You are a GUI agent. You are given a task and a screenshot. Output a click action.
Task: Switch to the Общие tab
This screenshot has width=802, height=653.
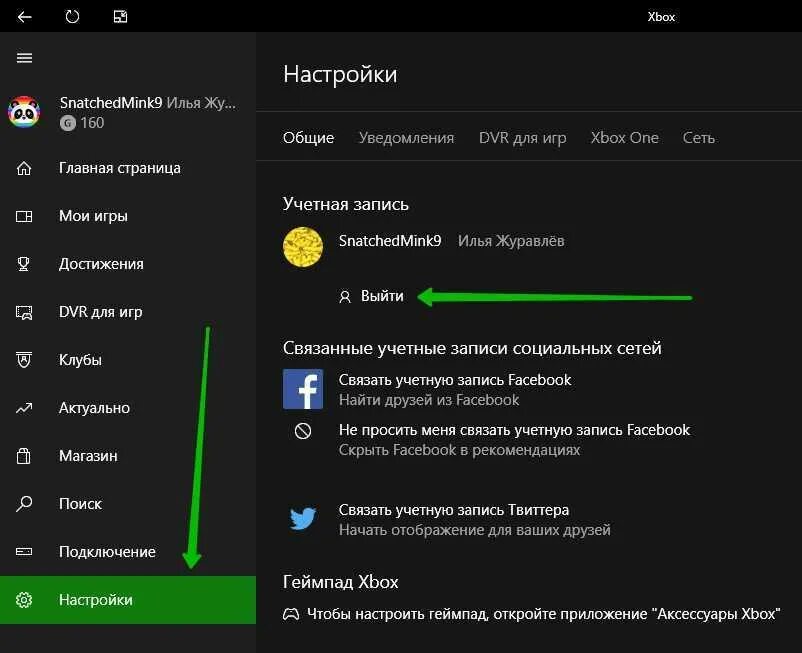click(x=308, y=138)
